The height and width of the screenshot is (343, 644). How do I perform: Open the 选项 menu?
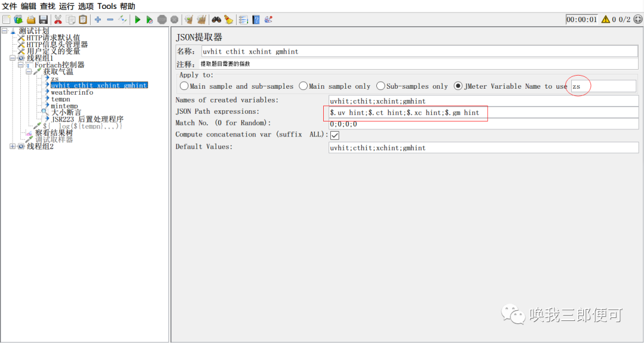(86, 6)
